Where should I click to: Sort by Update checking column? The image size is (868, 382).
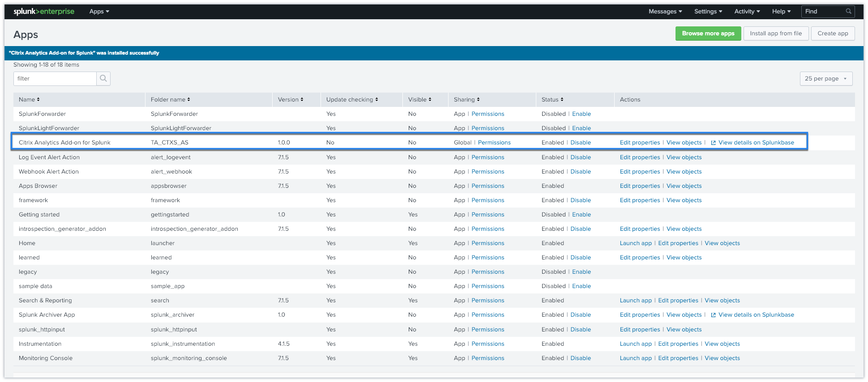coord(352,99)
